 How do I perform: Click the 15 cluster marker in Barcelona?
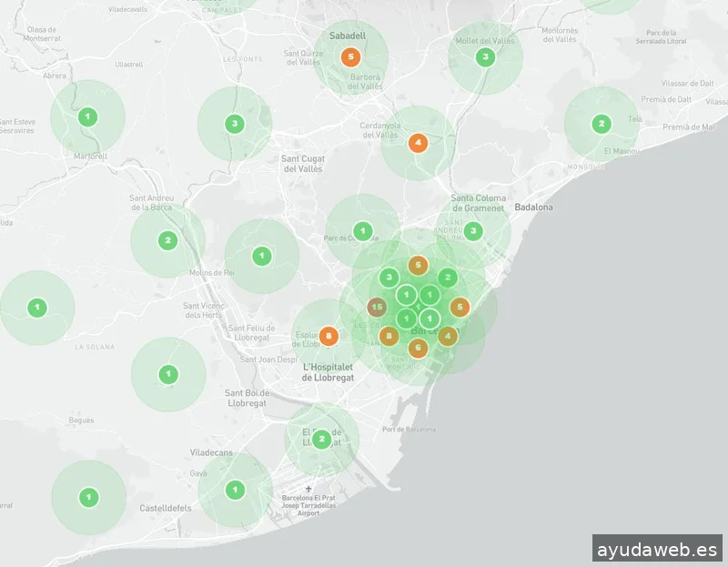[377, 308]
